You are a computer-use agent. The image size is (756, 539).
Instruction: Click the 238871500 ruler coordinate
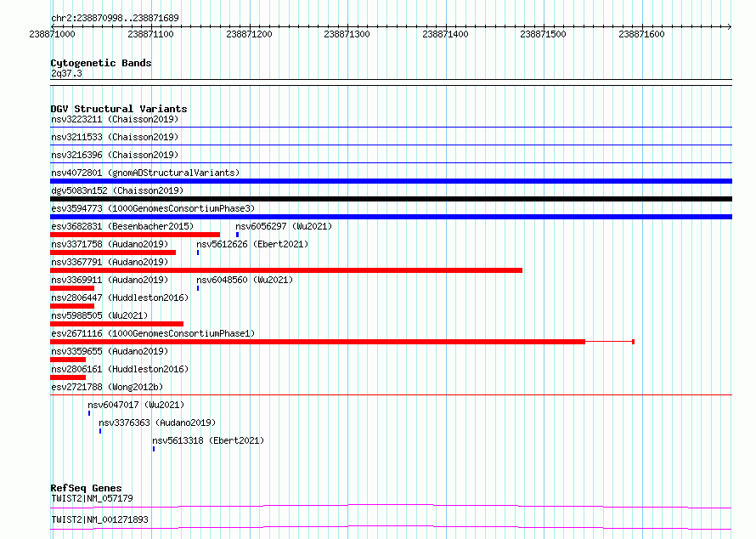coord(543,34)
